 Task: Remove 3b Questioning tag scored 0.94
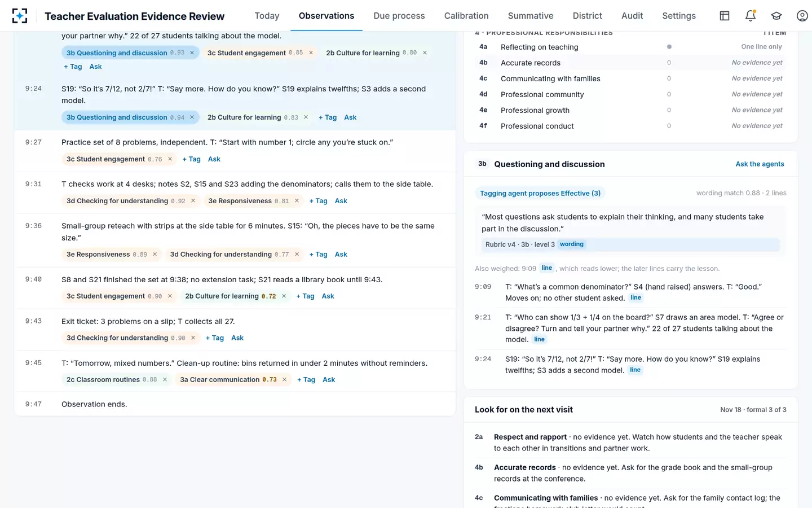click(x=192, y=117)
